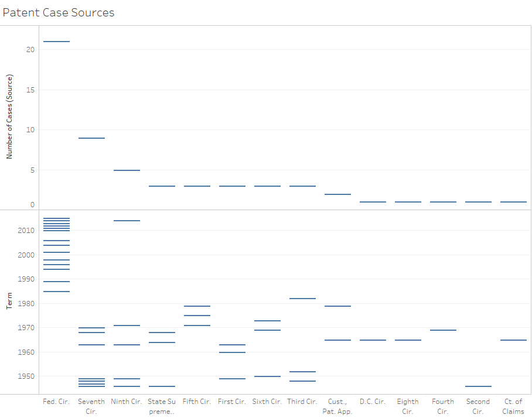Click the Patent Case Sources title
Viewport: 532px width, 418px height.
coord(59,12)
